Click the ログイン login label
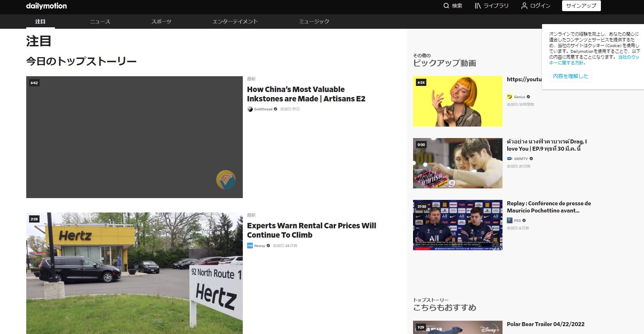This screenshot has width=644, height=334. [x=540, y=6]
